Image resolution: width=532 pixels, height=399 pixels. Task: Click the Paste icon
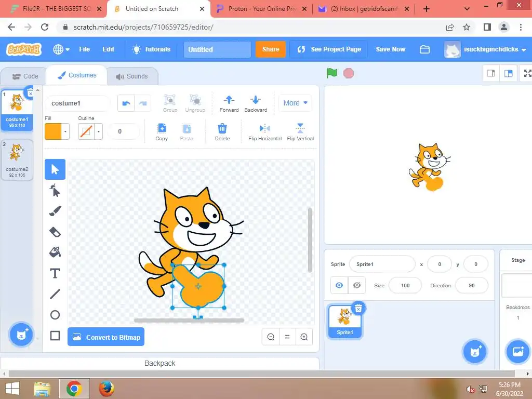[x=187, y=131]
